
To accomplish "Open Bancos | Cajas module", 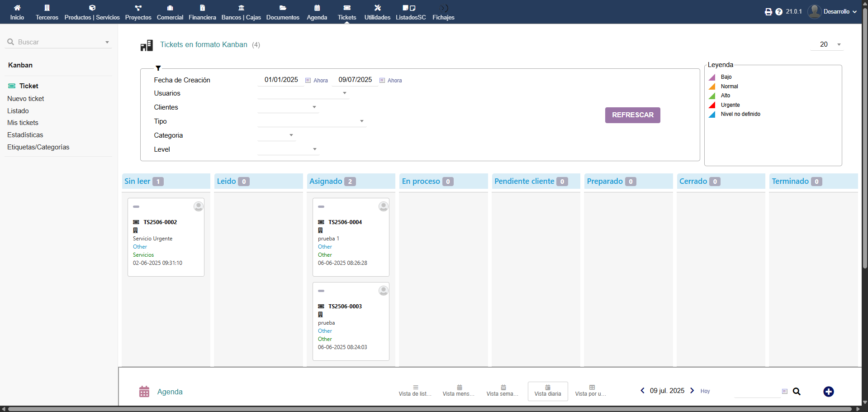I will coord(241,12).
